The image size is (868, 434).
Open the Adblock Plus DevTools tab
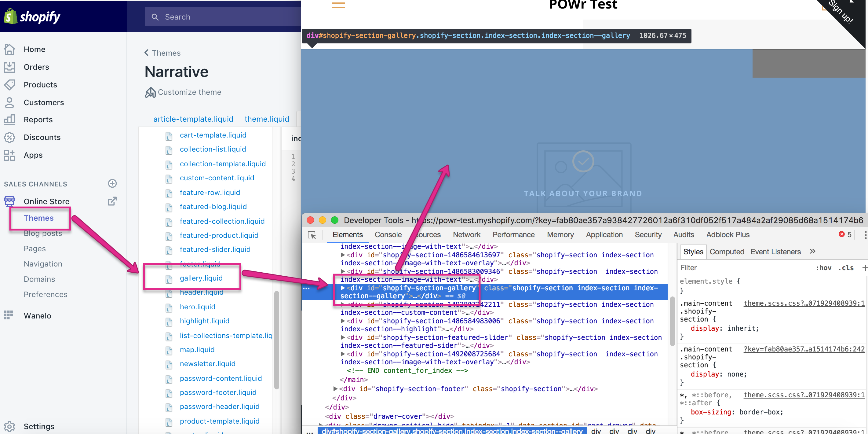coord(728,235)
